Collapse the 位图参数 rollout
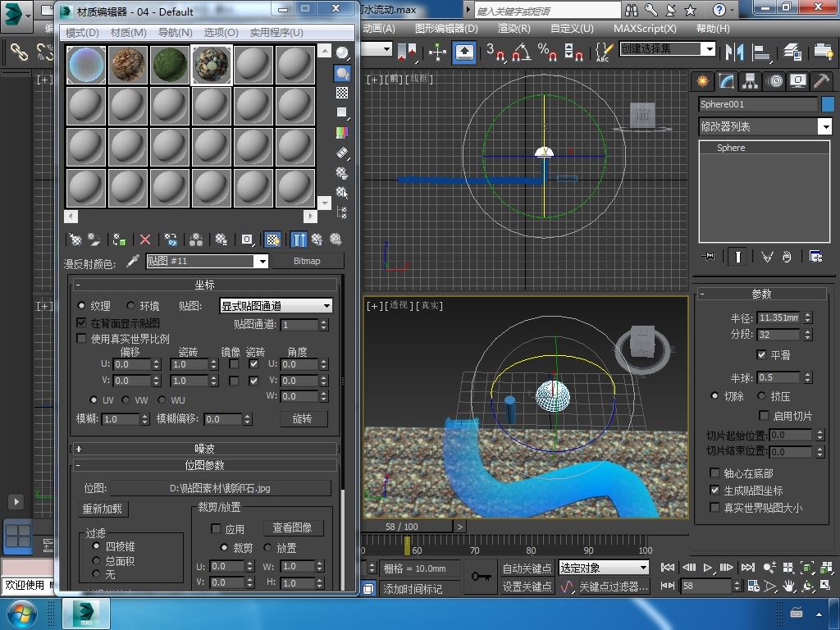 [204, 465]
